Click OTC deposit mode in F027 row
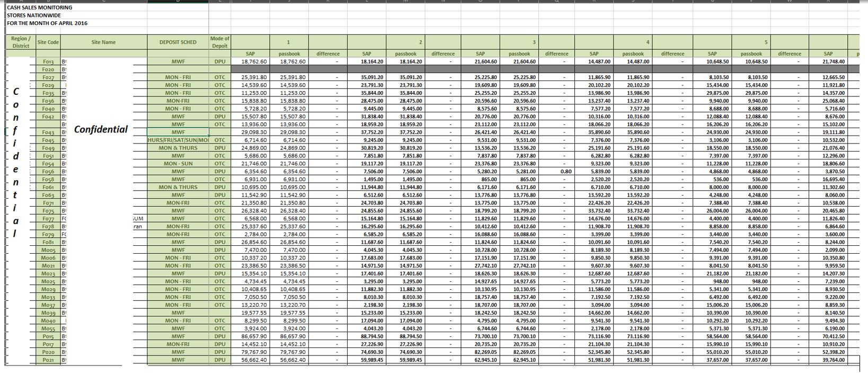 pyautogui.click(x=219, y=77)
